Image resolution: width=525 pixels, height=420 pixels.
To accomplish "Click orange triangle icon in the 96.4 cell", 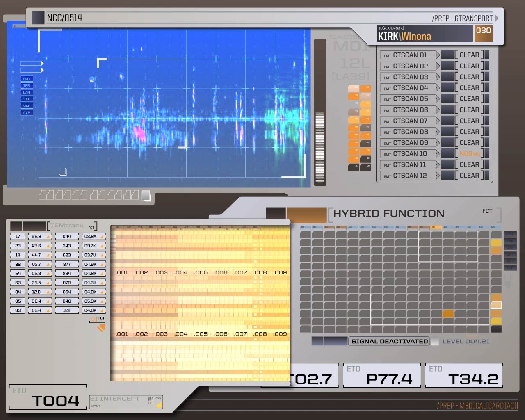I will coord(48,301).
